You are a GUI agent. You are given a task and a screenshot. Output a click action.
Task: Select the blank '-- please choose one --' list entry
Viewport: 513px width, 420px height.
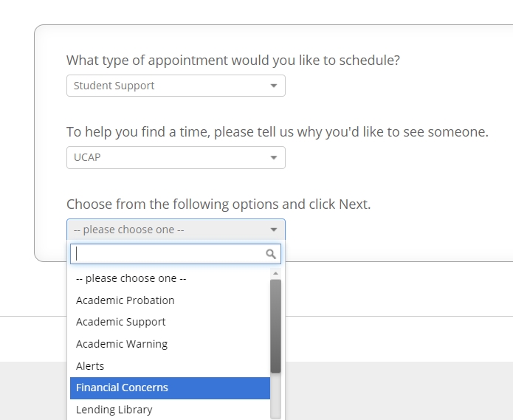click(x=131, y=278)
